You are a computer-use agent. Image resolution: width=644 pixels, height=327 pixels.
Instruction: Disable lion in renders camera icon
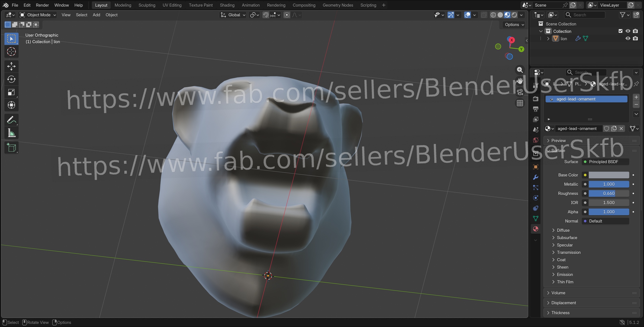pos(635,38)
